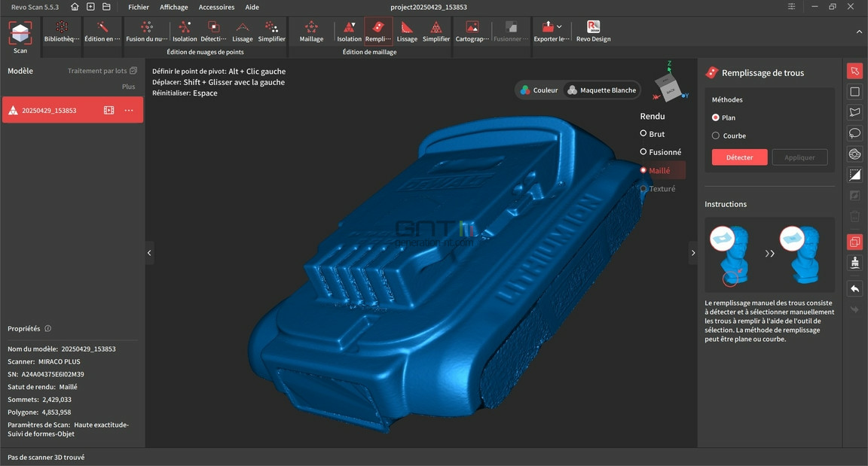Select the Texturé render option
Image resolution: width=868 pixels, height=466 pixels.
(658, 188)
